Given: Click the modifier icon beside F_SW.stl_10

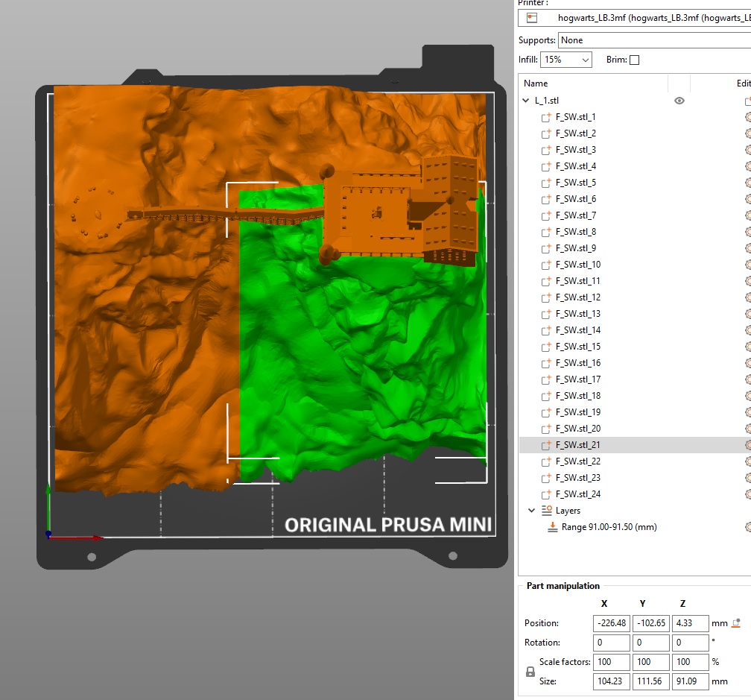Looking at the screenshot, I should [x=546, y=265].
